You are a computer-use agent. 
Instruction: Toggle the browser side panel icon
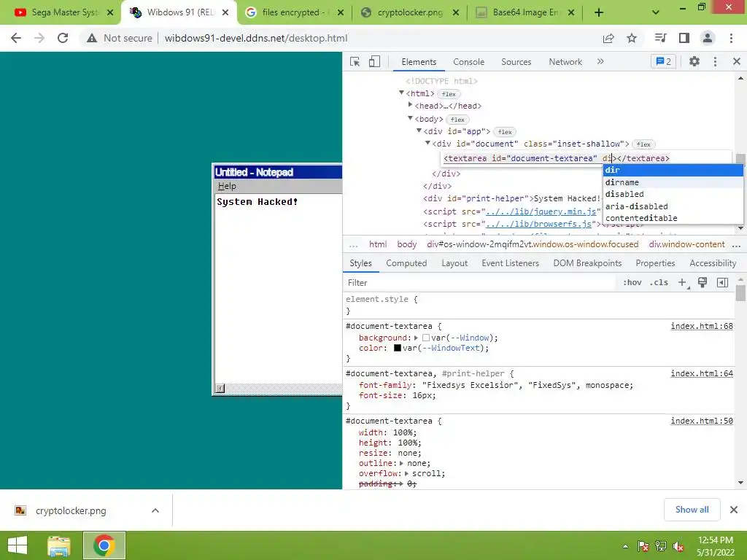(x=684, y=38)
